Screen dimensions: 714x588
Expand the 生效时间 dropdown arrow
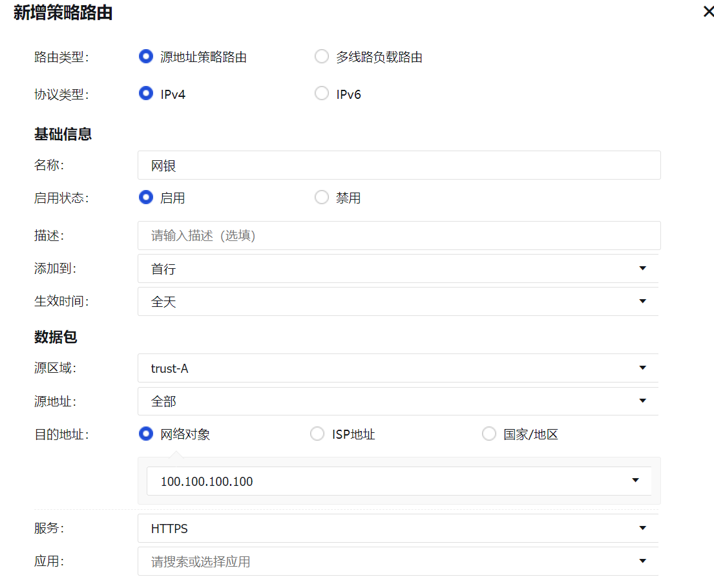(x=642, y=302)
